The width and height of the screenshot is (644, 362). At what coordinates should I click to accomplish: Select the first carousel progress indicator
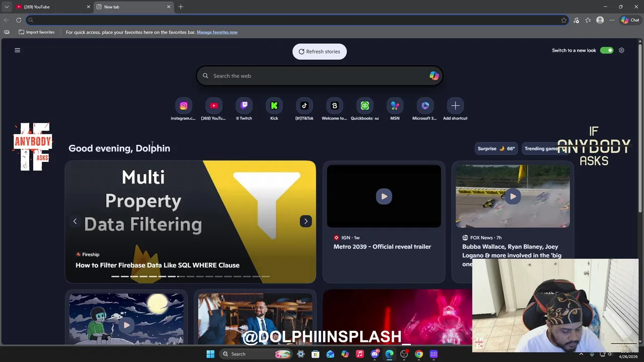pyautogui.click(x=115, y=277)
